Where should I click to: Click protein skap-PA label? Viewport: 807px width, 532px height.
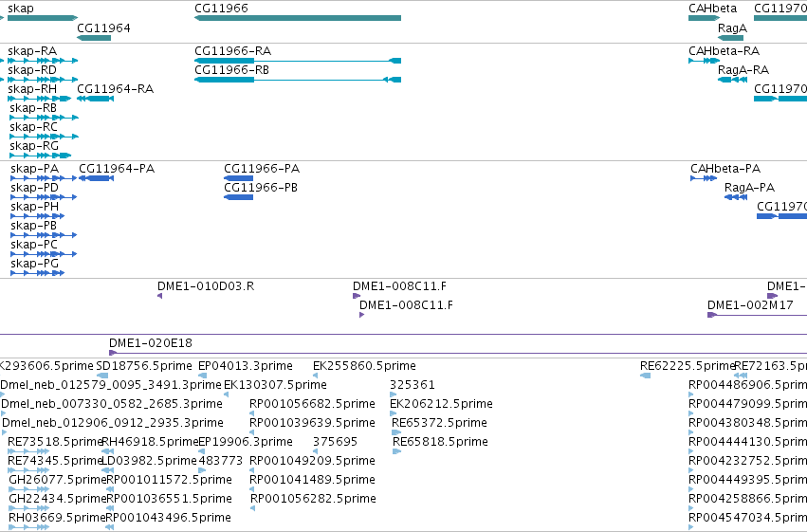[34, 169]
